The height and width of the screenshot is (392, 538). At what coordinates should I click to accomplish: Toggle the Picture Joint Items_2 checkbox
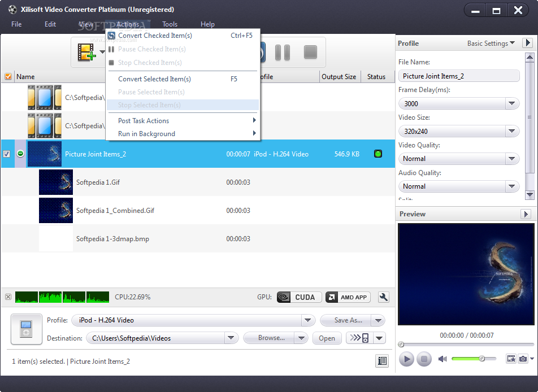tap(7, 154)
